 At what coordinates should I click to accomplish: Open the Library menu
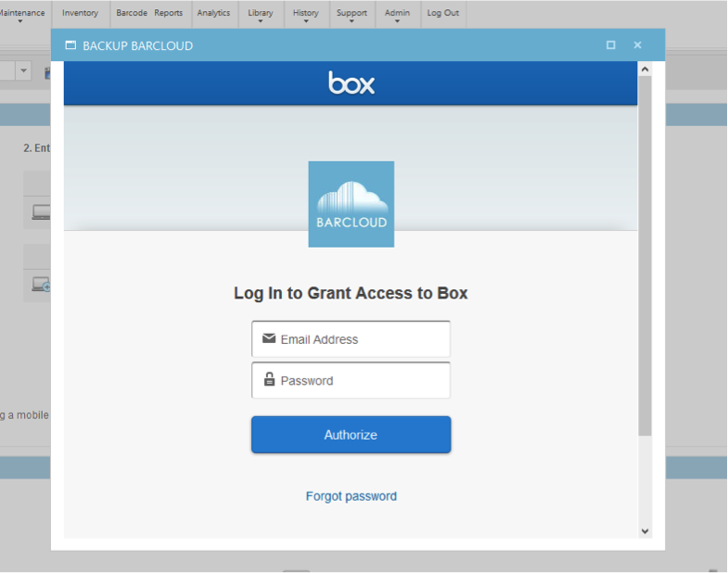[x=261, y=13]
